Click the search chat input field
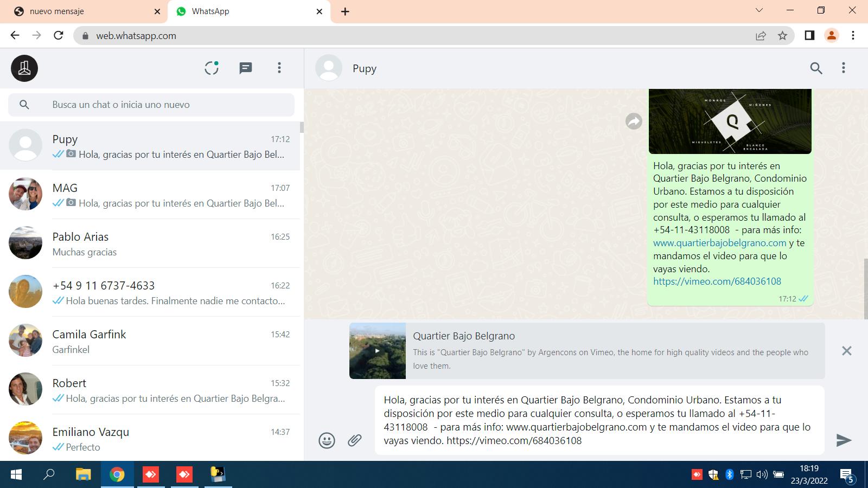 151,105
